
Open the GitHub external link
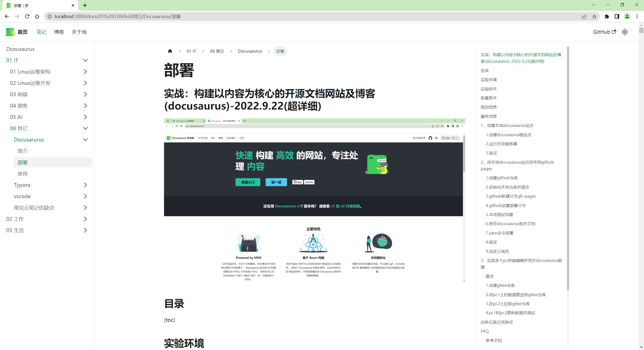pos(605,32)
